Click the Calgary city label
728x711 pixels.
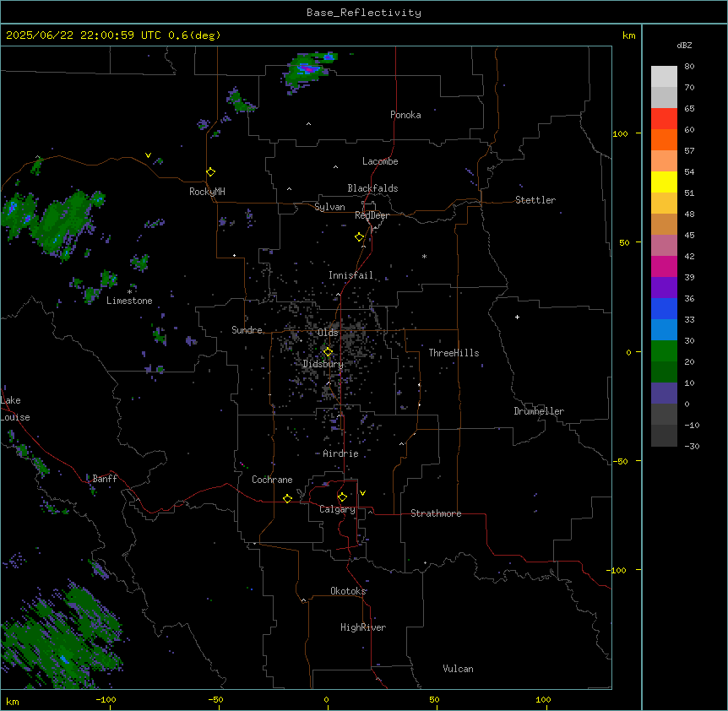click(337, 509)
